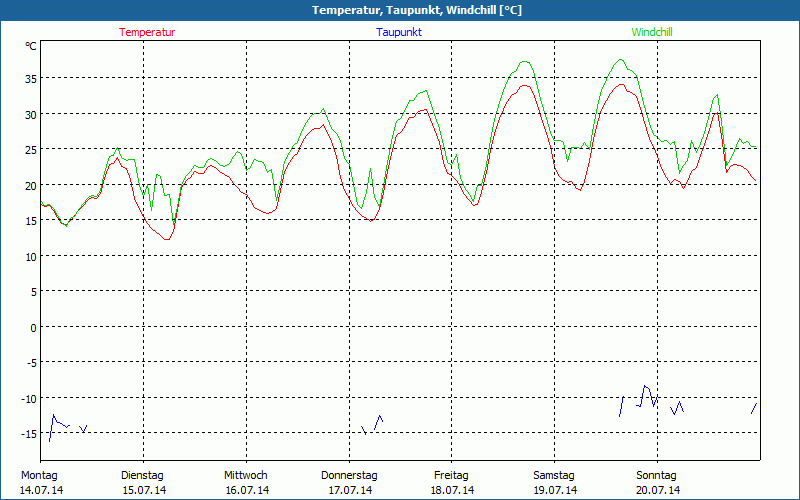Select the Montag day label

39,475
